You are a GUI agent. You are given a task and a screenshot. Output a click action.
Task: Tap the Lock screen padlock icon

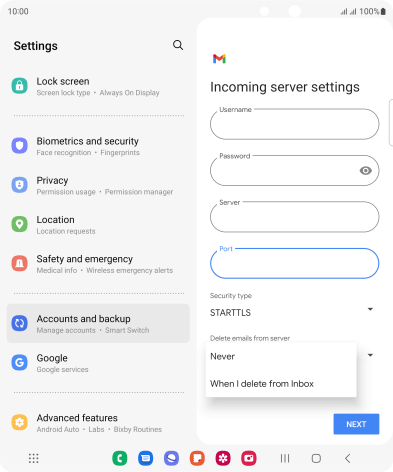pyautogui.click(x=20, y=86)
